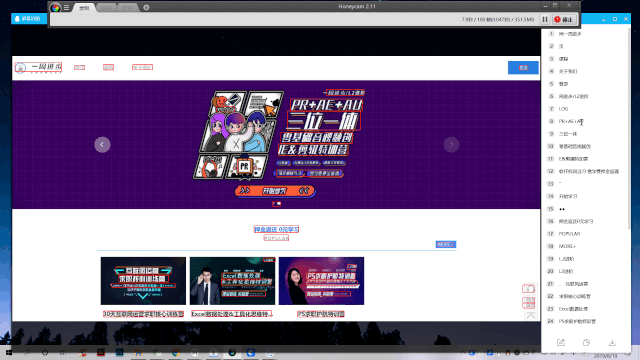Click the download icon below the text list

(x=612, y=342)
